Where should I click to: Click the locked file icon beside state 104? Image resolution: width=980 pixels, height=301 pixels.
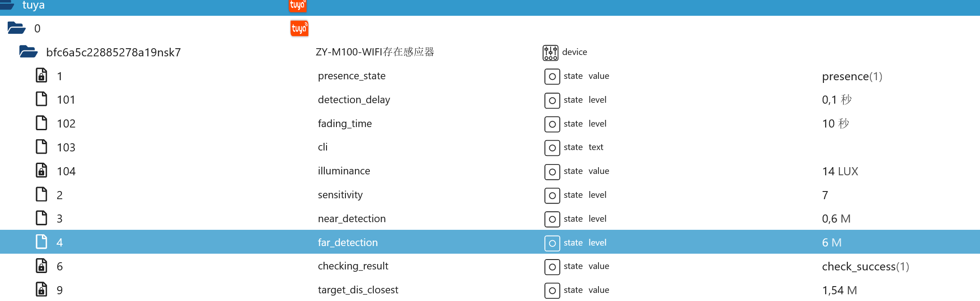pos(41,171)
